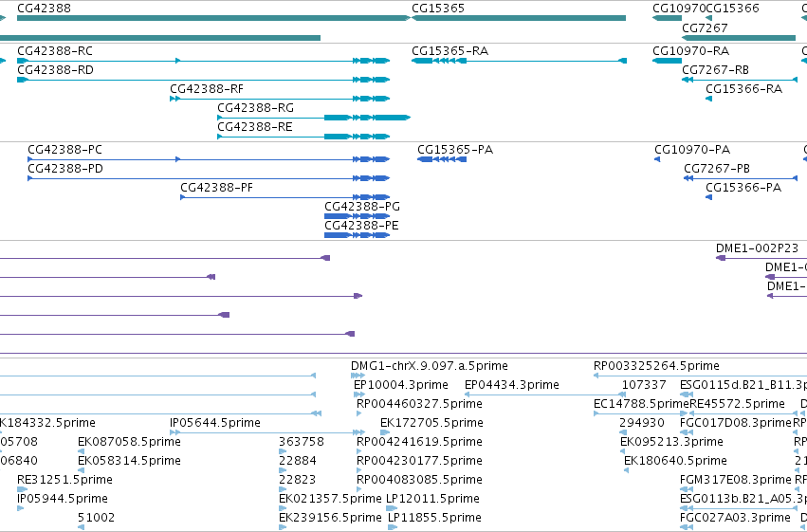Viewport: 807px width, 532px height.
Task: Click EST label FGM317E08.3prime
Action: pos(736,480)
